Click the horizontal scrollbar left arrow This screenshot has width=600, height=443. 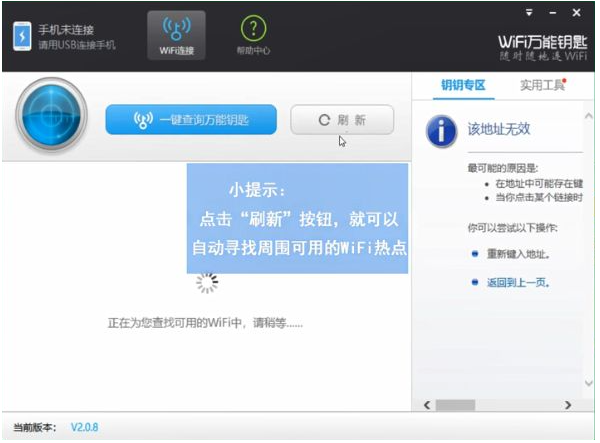pos(427,404)
